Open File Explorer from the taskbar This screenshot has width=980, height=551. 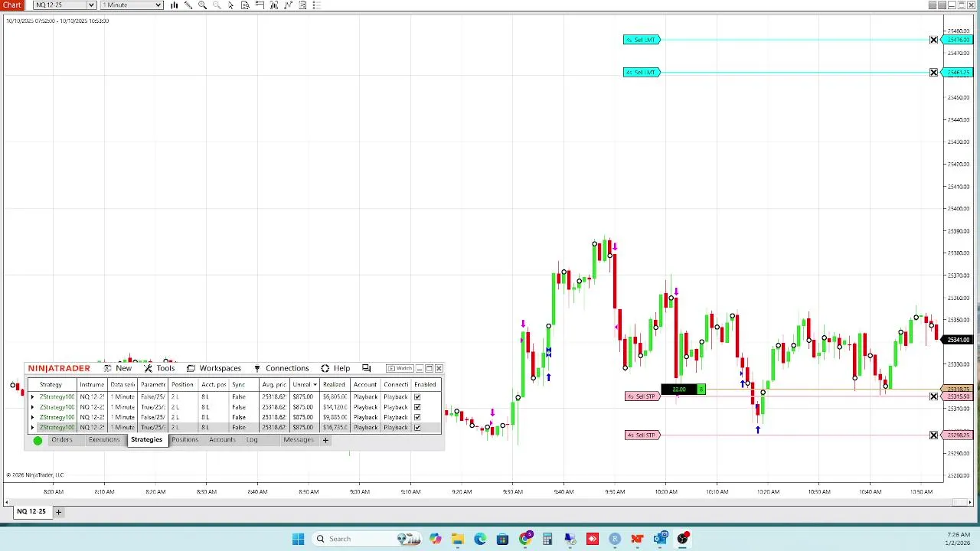[457, 539]
